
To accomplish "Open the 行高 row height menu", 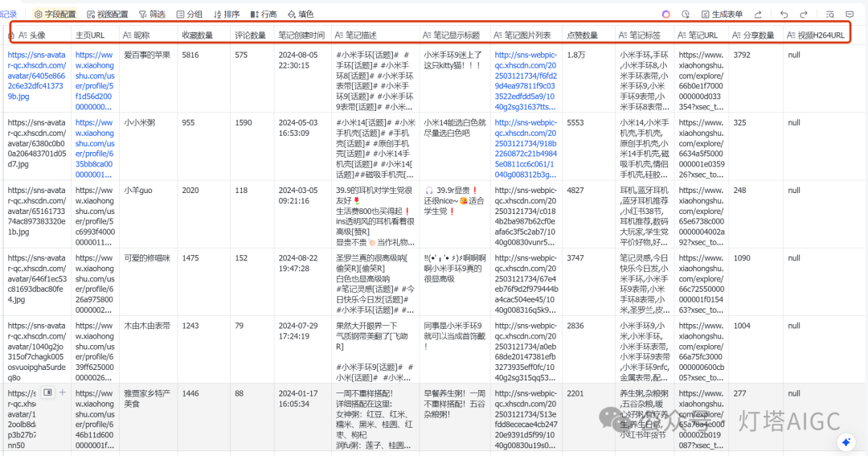I will click(264, 14).
